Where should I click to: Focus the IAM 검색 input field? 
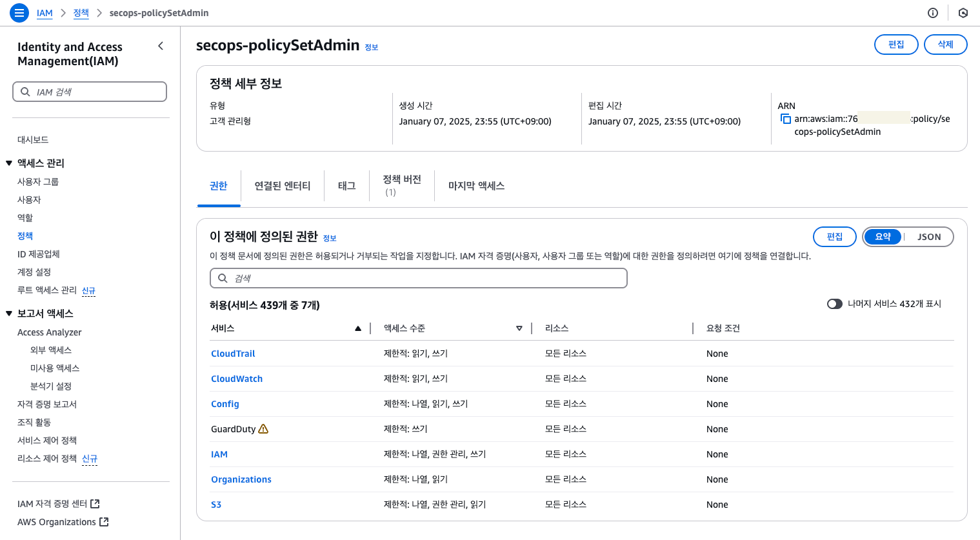pos(90,92)
